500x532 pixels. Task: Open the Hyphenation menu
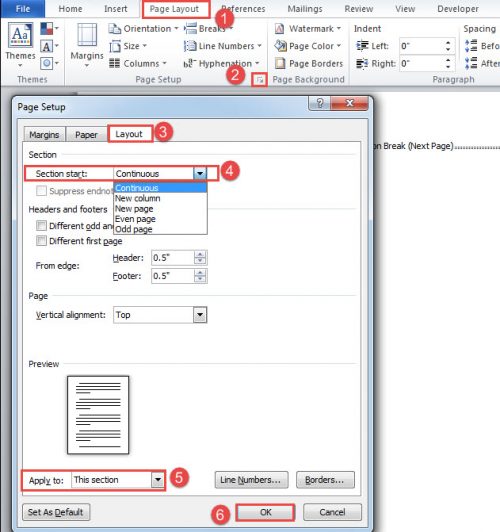(221, 63)
